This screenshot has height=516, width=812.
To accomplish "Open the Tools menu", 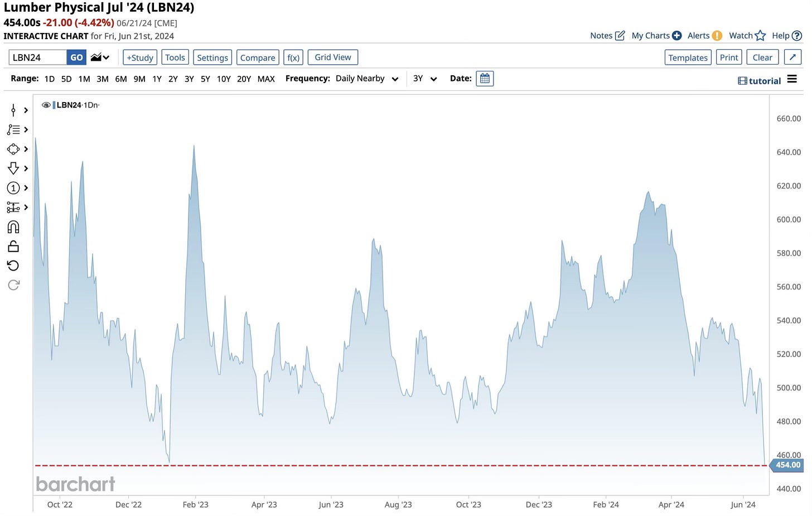I will [175, 57].
